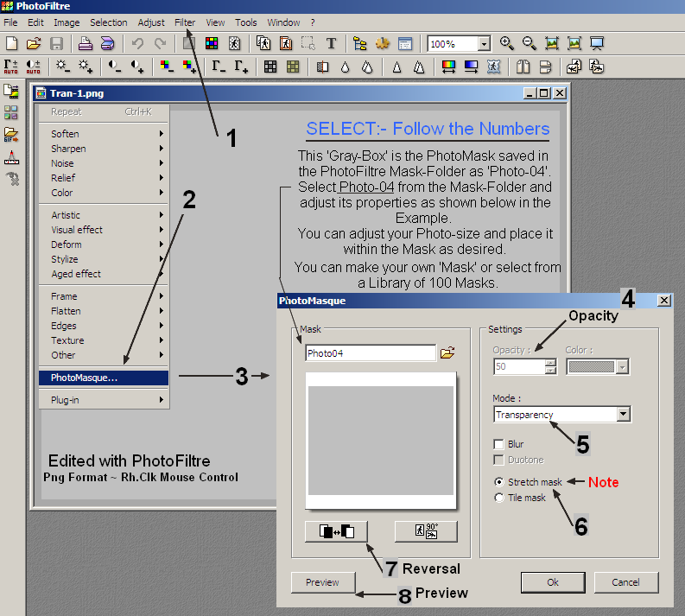
Task: Click the Show selection dashed-rectangle icon
Action: pos(308,43)
